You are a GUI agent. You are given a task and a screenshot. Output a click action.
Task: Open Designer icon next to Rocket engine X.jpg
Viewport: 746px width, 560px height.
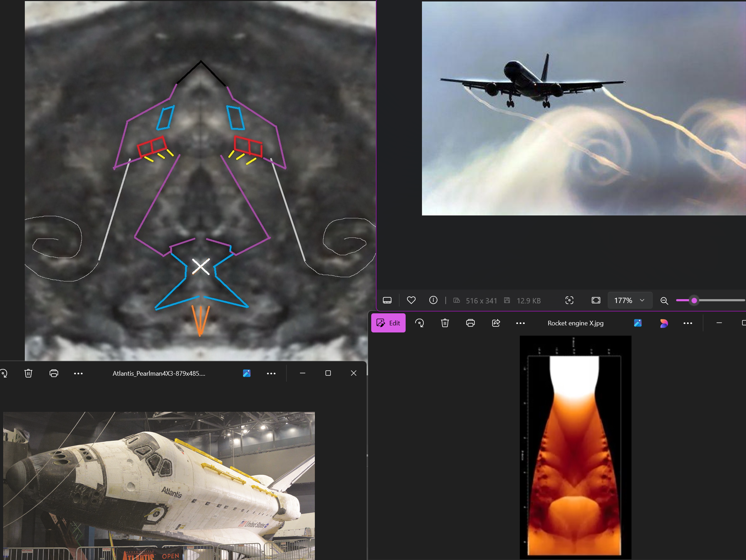click(638, 323)
